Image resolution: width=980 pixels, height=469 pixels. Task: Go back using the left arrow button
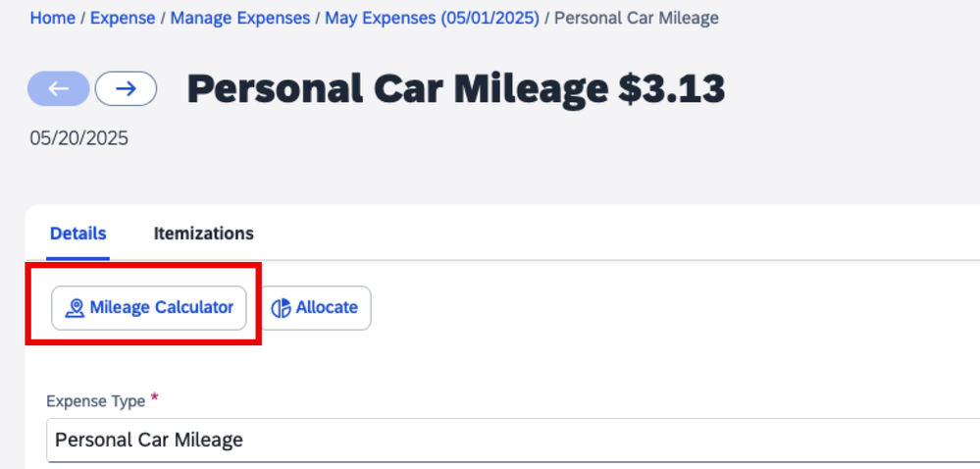pos(59,89)
